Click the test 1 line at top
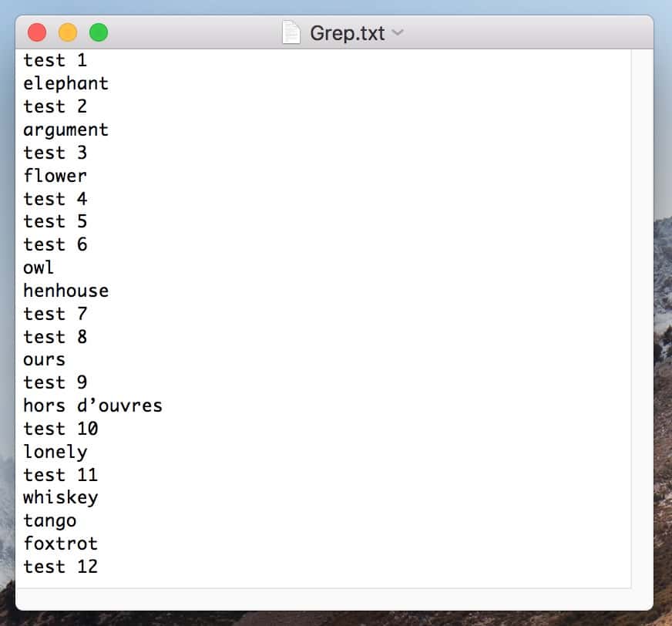 click(x=55, y=60)
